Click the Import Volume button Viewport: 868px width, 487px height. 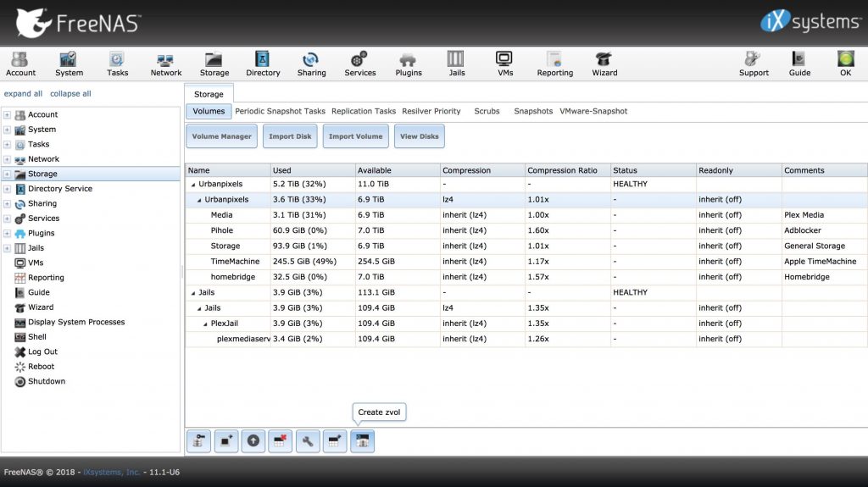pos(355,136)
